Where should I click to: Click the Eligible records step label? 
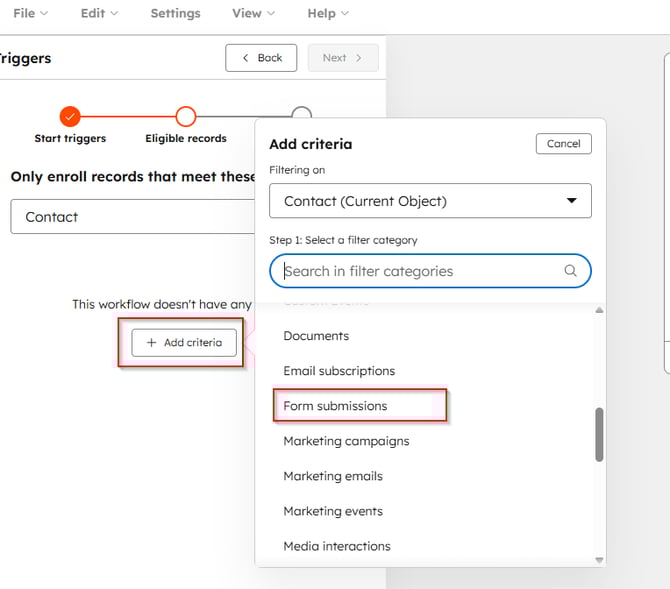(186, 138)
